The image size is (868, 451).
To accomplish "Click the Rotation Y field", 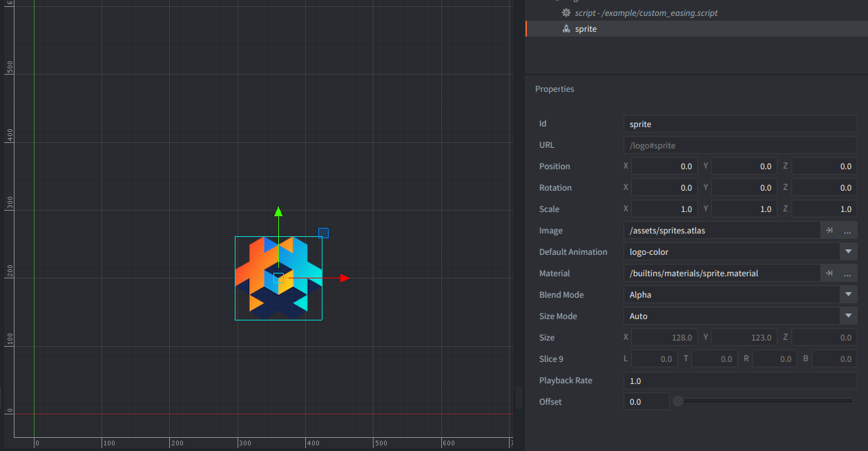I will coord(744,188).
